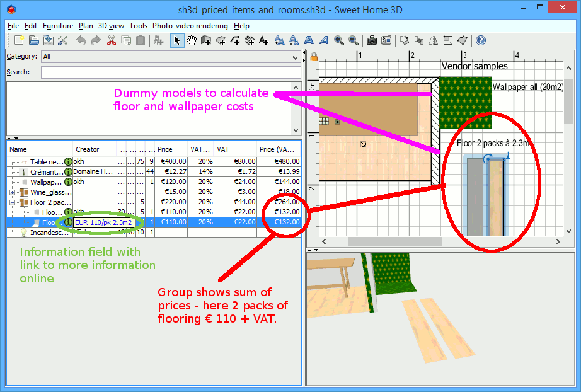The image size is (581, 392).
Task: Redo the last undone action
Action: click(96, 40)
